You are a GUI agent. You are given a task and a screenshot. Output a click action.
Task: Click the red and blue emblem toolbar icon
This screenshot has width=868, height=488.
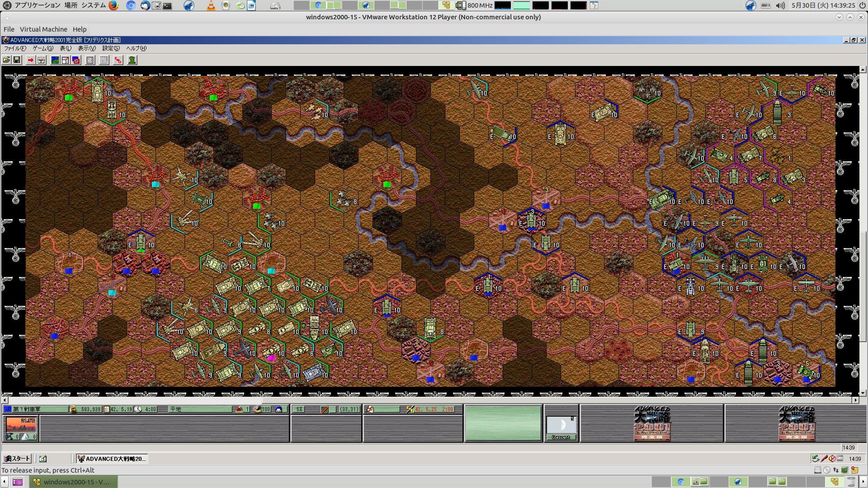pos(76,60)
